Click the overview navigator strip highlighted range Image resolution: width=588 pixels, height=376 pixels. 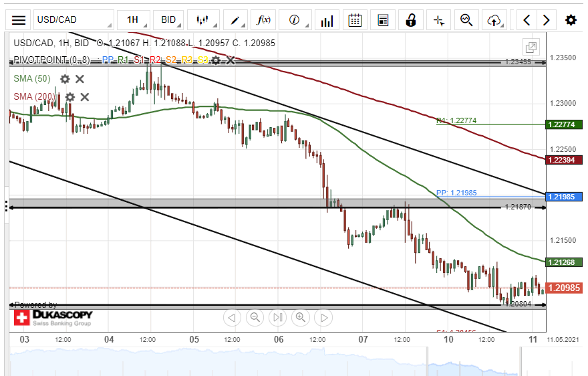pos(474,362)
